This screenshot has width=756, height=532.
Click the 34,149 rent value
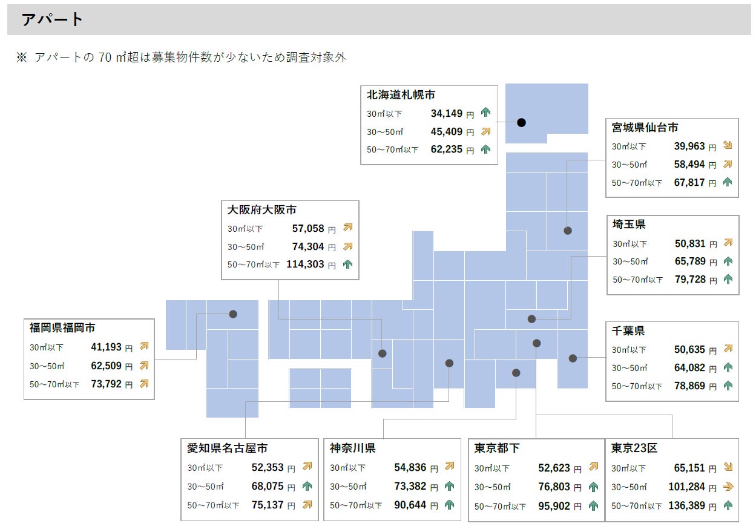pos(447,113)
